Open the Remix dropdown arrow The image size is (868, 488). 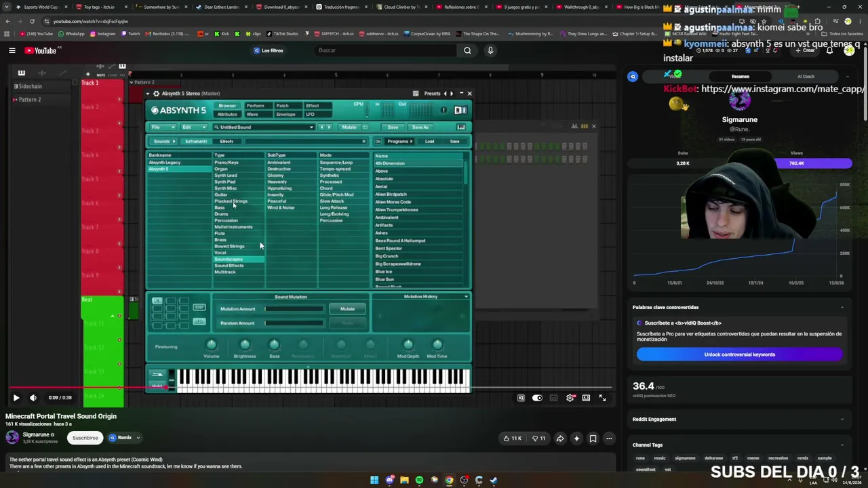[x=138, y=438]
